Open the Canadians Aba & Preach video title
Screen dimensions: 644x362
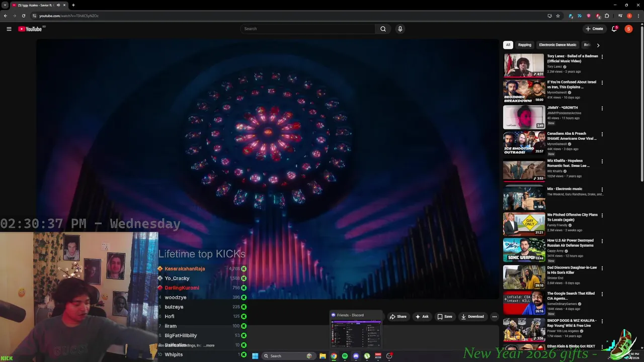point(572,136)
